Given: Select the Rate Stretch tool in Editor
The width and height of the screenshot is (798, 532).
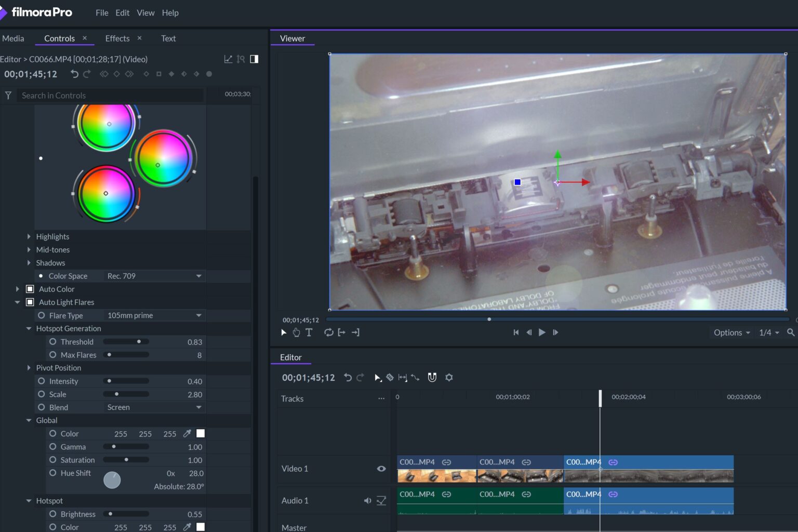Looking at the screenshot, I should tap(415, 378).
